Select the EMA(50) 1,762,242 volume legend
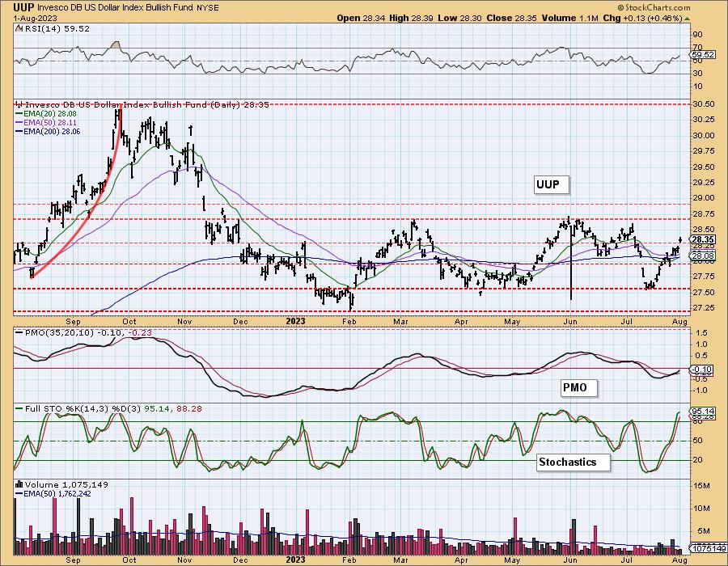The width and height of the screenshot is (728, 566). pos(53,493)
